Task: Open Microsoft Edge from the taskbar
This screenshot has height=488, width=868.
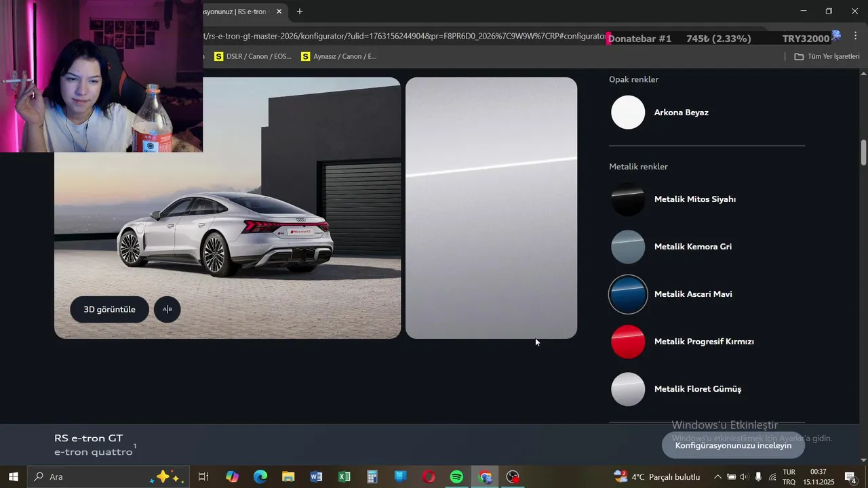Action: [260, 477]
